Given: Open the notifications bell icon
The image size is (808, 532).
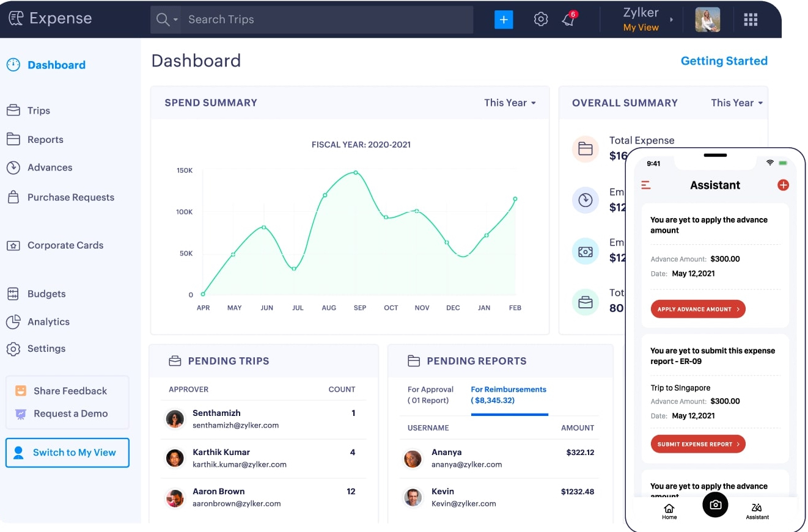Looking at the screenshot, I should [x=568, y=19].
